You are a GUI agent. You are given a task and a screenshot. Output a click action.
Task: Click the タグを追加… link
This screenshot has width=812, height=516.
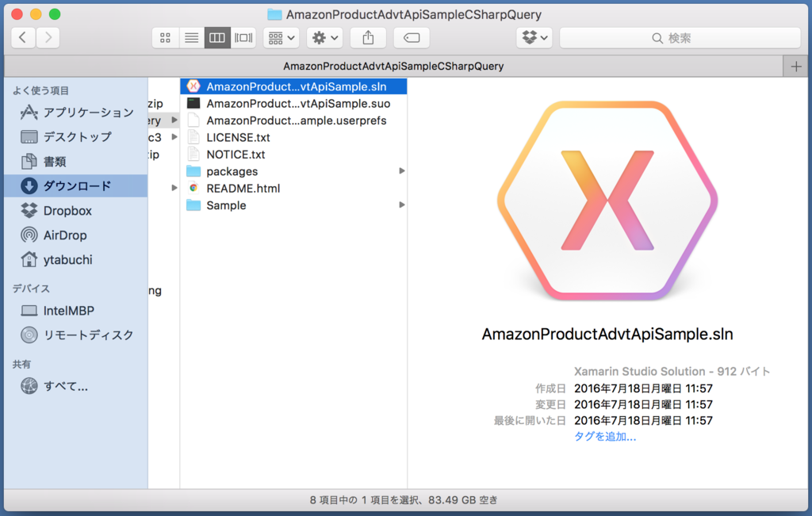605,437
